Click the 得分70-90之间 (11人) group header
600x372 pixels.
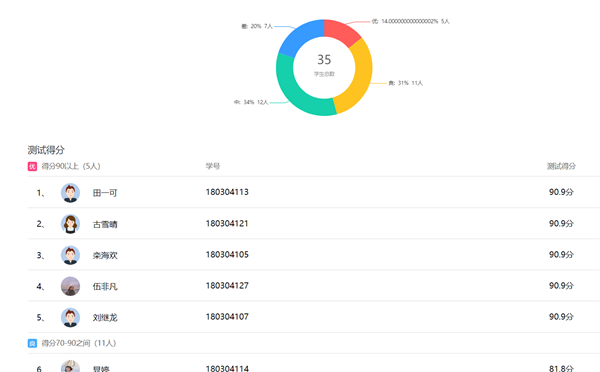tap(78, 343)
